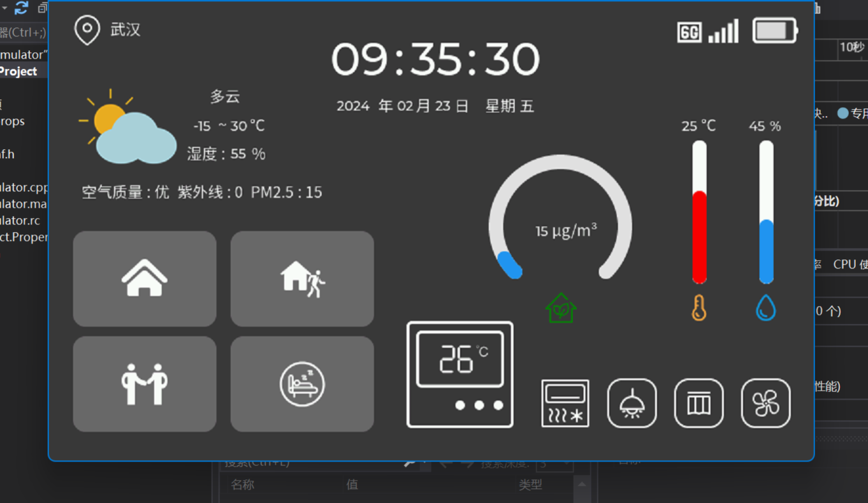Click the battery status icon

tap(775, 30)
